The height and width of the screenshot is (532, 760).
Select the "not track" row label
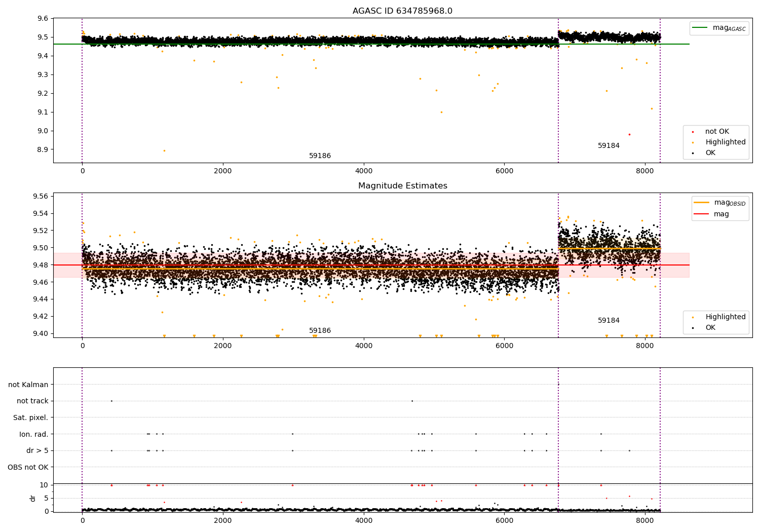coord(32,401)
